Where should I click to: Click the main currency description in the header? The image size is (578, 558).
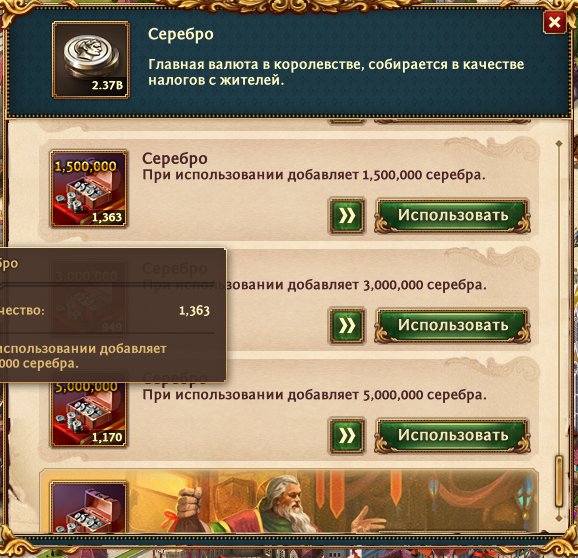tap(336, 72)
